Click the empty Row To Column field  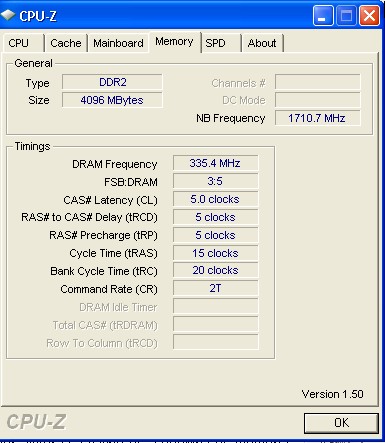pos(215,342)
